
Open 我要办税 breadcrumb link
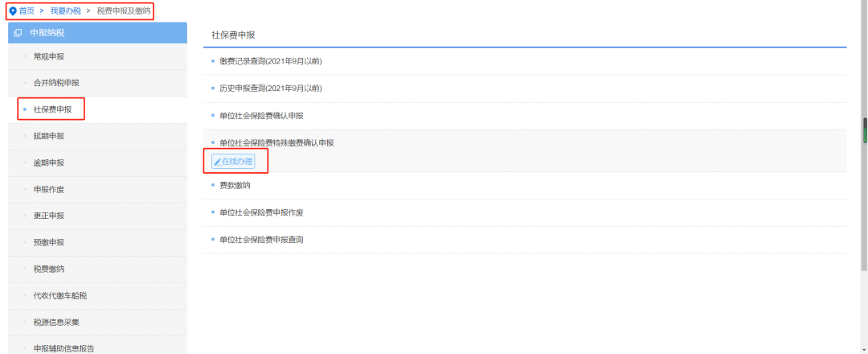(65, 10)
